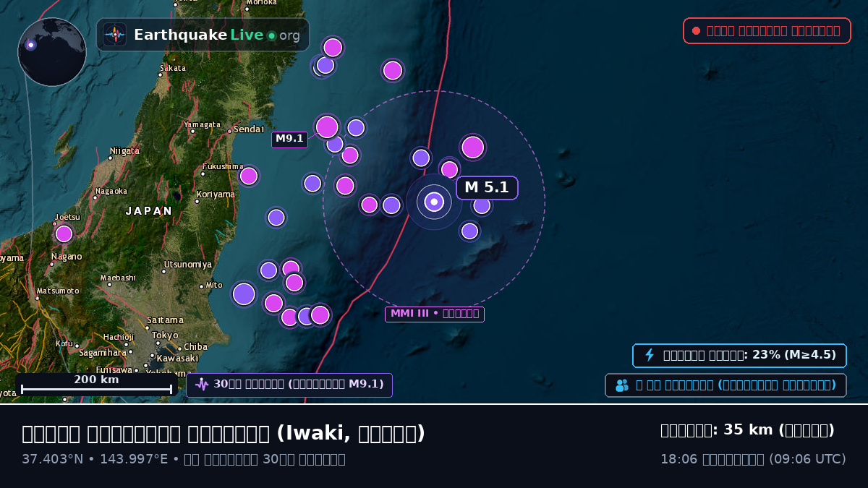Select the magenta marker just east of Fukushima
The image size is (868, 488).
(x=249, y=176)
